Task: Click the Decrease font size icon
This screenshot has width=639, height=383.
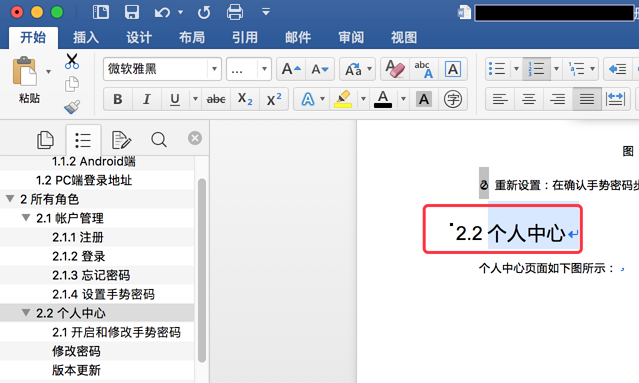Action: tap(320, 69)
